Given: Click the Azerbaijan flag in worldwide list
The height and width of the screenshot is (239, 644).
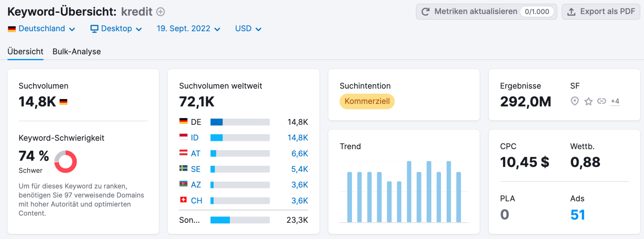Looking at the screenshot, I should [x=183, y=184].
